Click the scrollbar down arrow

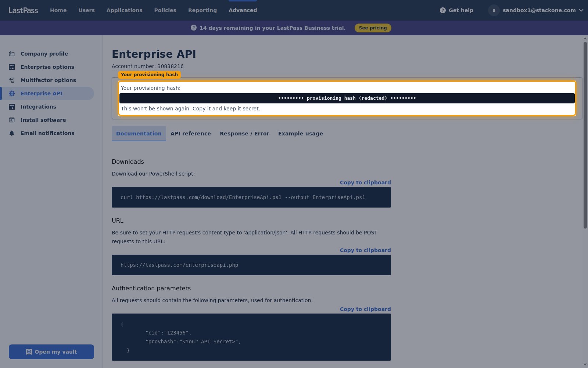(x=585, y=365)
